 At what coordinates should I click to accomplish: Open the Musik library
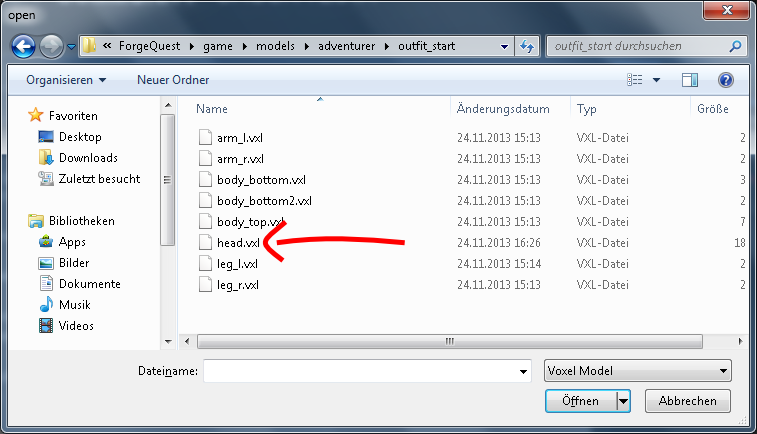45,304
